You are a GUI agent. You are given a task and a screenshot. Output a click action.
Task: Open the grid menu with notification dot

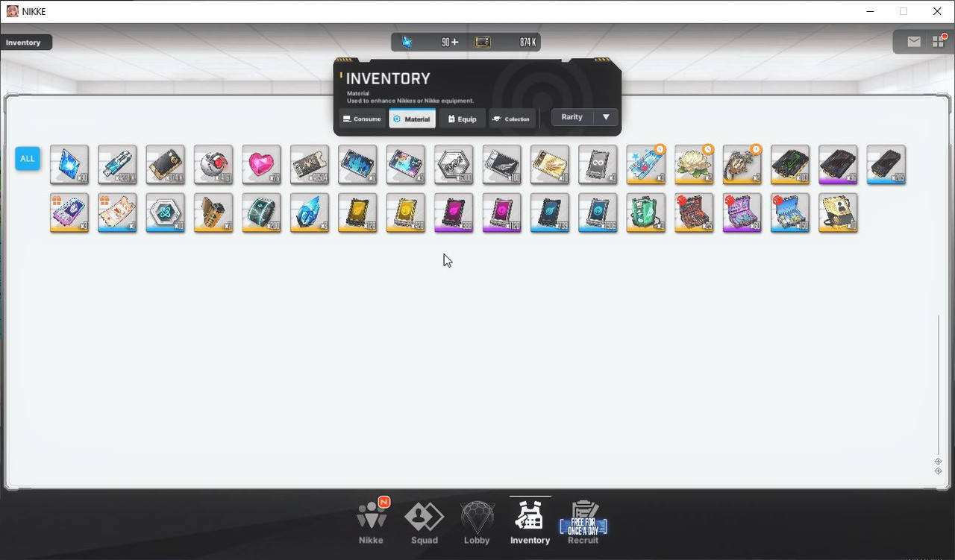coord(939,43)
